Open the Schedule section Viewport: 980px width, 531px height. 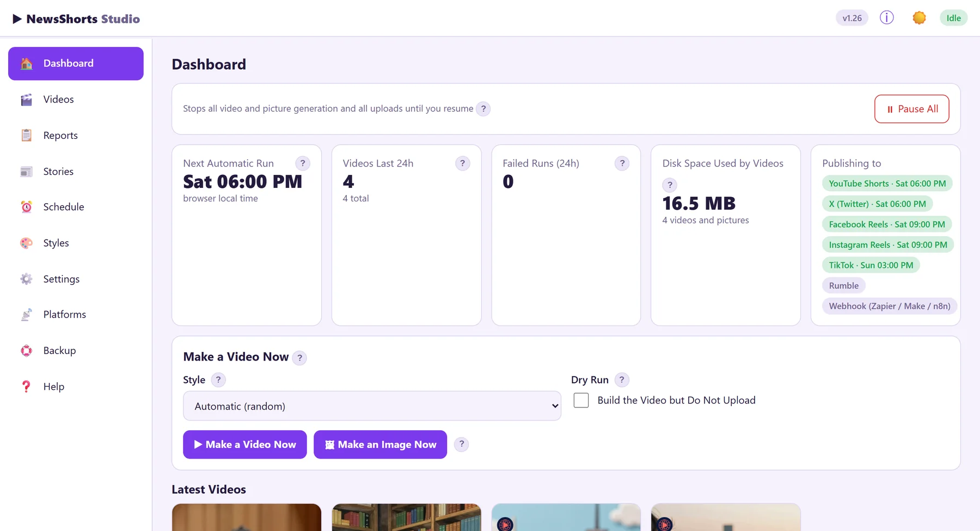[x=76, y=207]
